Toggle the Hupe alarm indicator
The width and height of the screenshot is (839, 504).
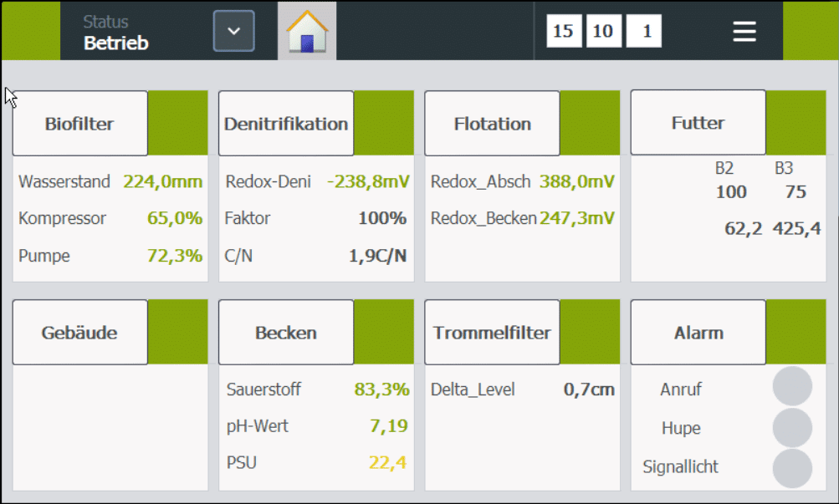point(791,428)
